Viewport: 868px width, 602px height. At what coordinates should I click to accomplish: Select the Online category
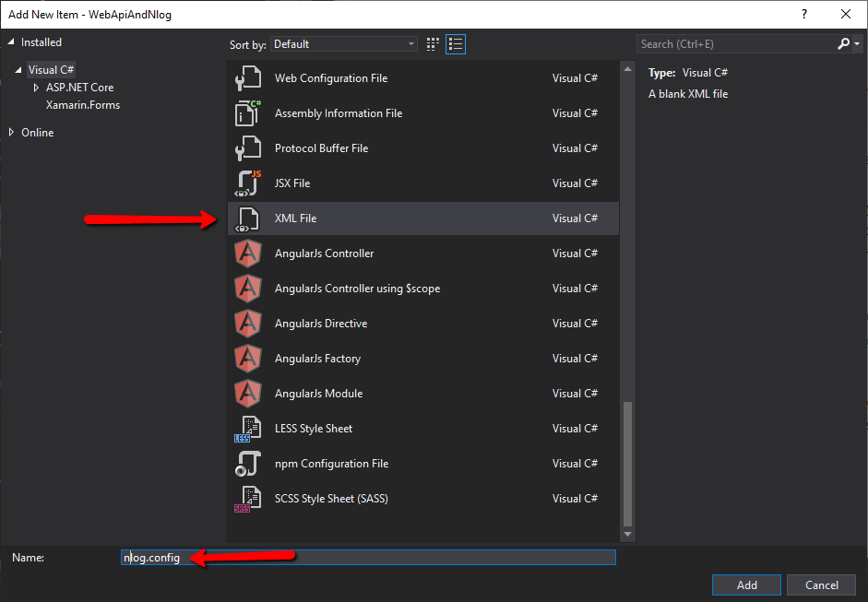[x=38, y=133]
